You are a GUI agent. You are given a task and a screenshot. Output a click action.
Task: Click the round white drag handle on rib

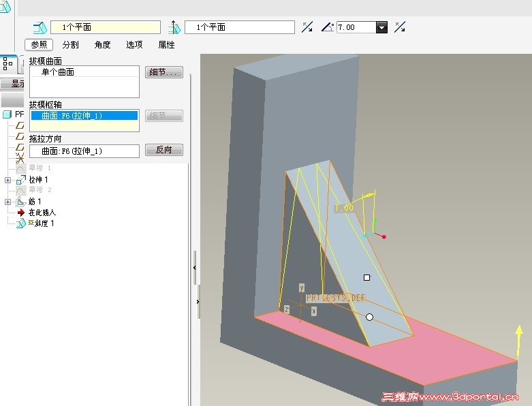369,317
